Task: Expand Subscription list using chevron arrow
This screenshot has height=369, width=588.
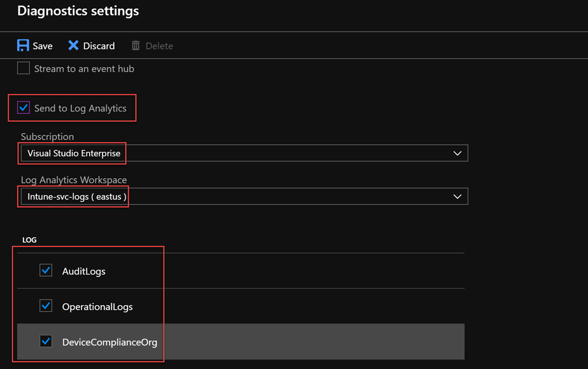Action: (457, 153)
